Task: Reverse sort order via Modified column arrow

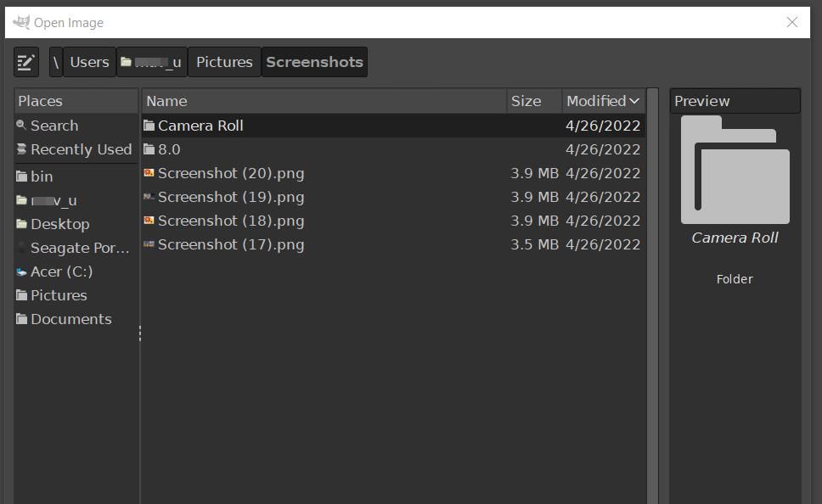Action: 634,101
